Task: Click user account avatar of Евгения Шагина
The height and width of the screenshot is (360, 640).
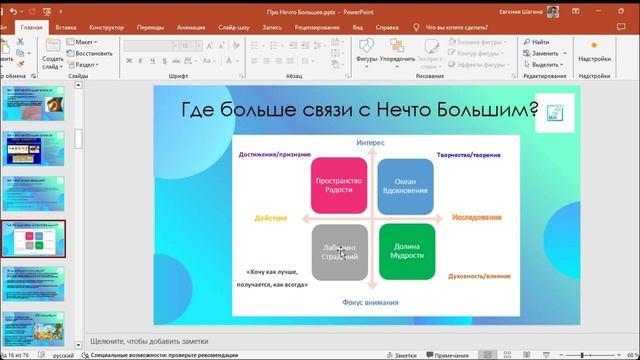Action: (553, 12)
